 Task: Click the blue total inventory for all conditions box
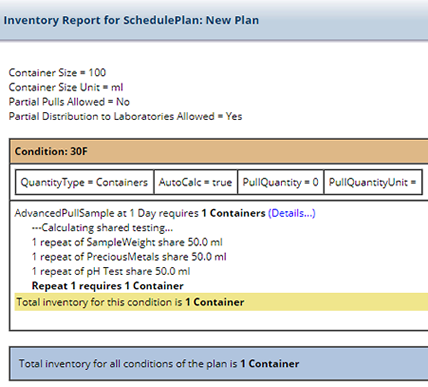(x=219, y=364)
